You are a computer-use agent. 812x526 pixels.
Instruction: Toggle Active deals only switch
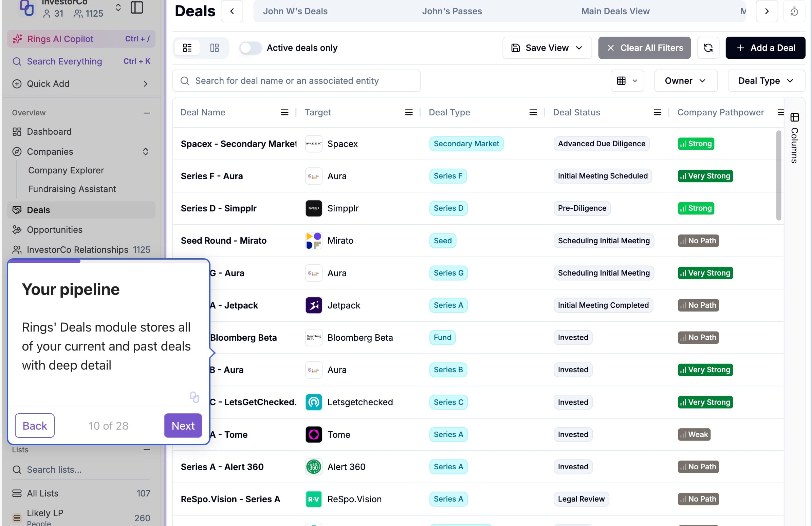(x=250, y=48)
